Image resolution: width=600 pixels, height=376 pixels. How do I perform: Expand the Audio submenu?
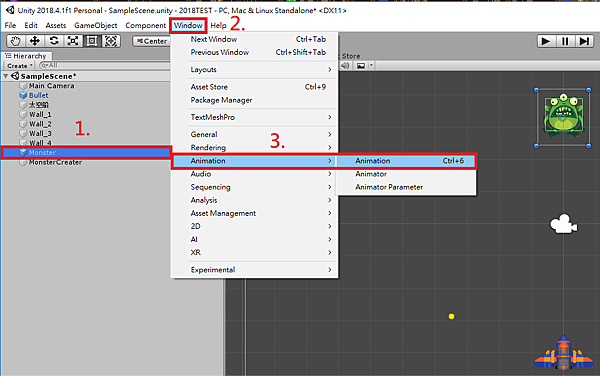pos(254,174)
